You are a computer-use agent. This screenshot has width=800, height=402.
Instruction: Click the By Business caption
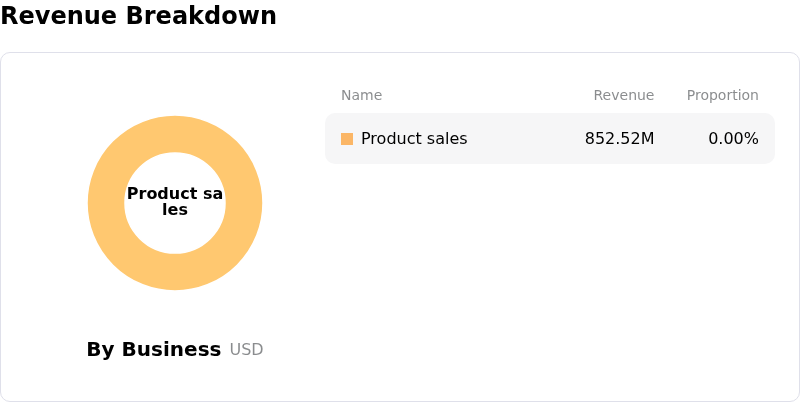(x=153, y=349)
